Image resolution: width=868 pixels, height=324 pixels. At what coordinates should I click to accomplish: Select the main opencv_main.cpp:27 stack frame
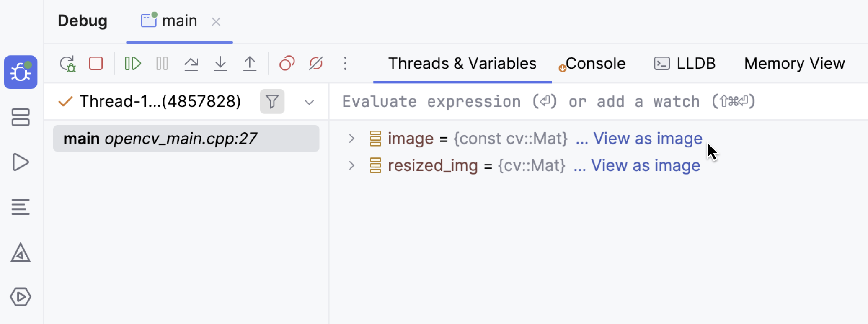186,139
